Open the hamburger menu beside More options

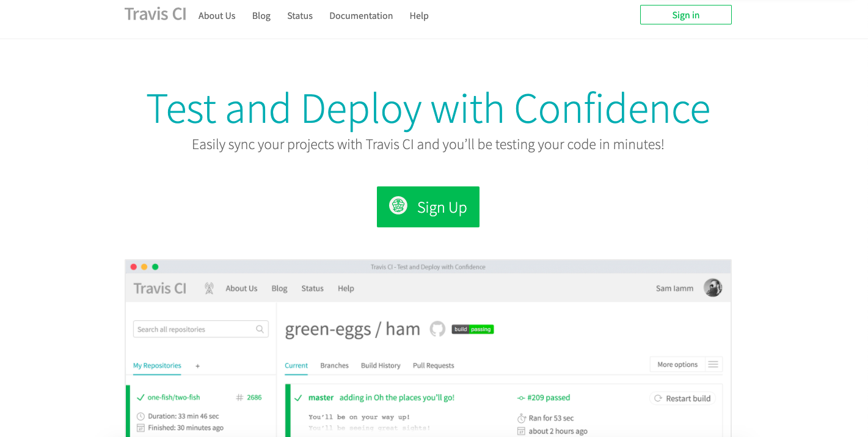[713, 364]
